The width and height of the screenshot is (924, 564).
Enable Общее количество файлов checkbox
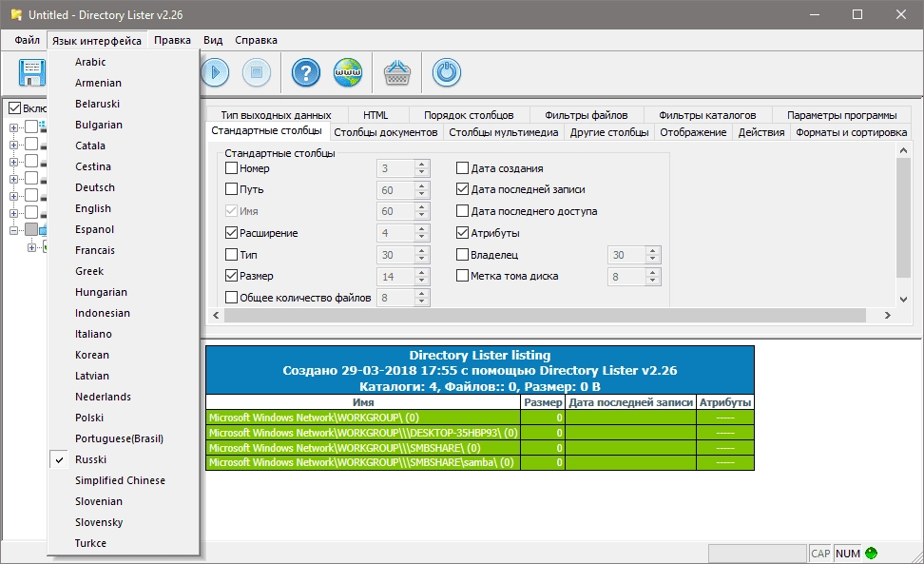(x=232, y=298)
